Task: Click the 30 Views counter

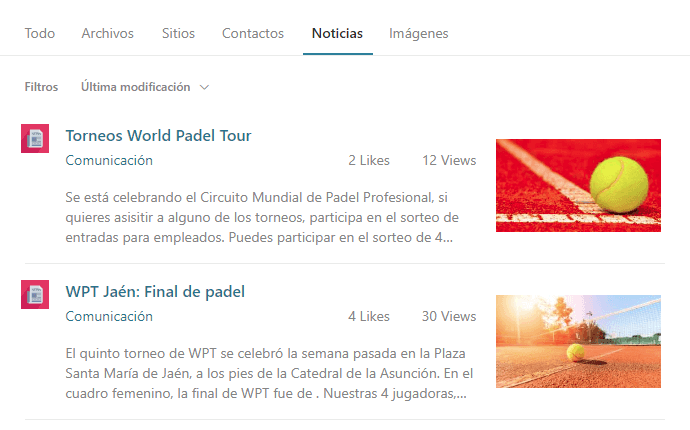Action: (x=449, y=316)
